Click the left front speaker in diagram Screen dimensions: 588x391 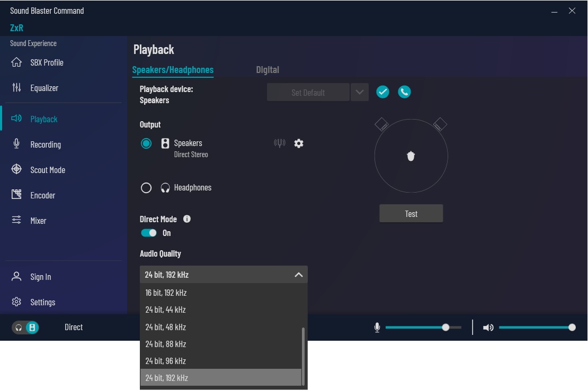(x=381, y=125)
